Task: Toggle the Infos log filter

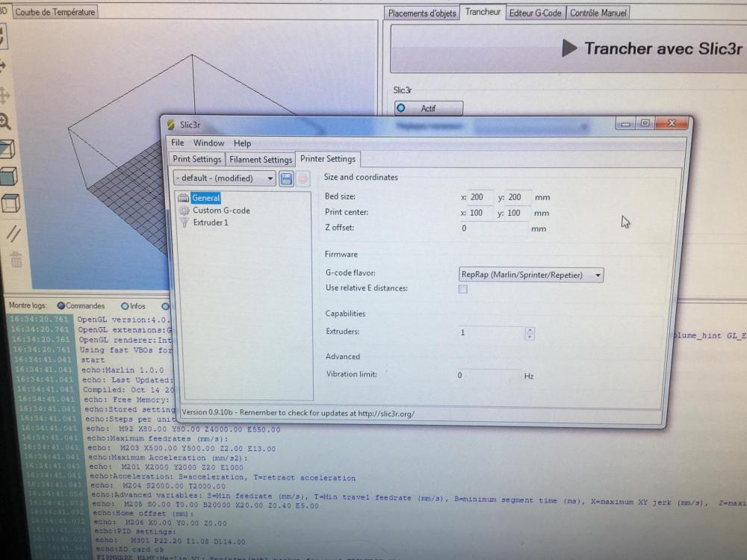Action: [125, 306]
